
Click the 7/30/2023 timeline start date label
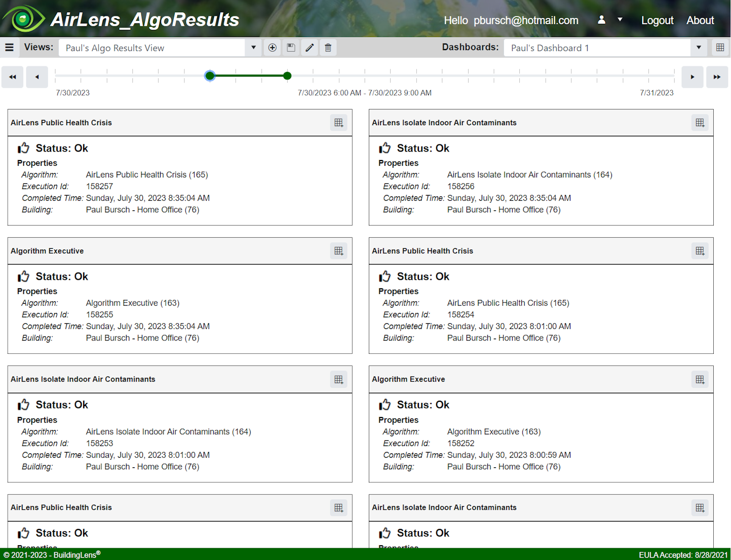click(72, 93)
